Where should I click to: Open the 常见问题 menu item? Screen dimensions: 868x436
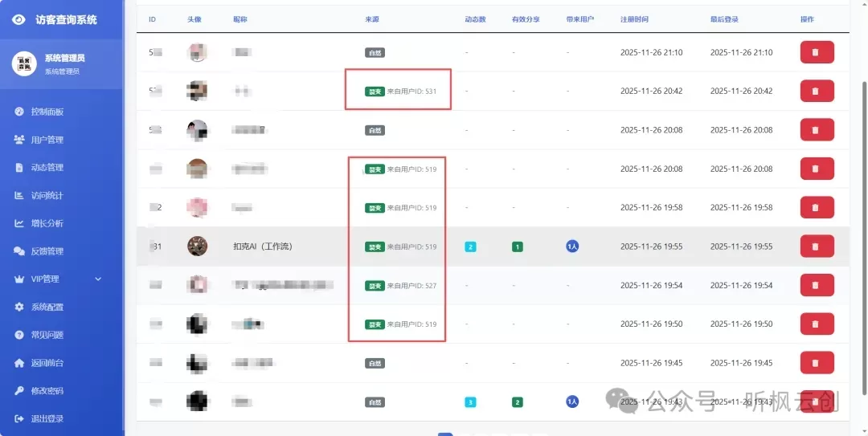47,335
